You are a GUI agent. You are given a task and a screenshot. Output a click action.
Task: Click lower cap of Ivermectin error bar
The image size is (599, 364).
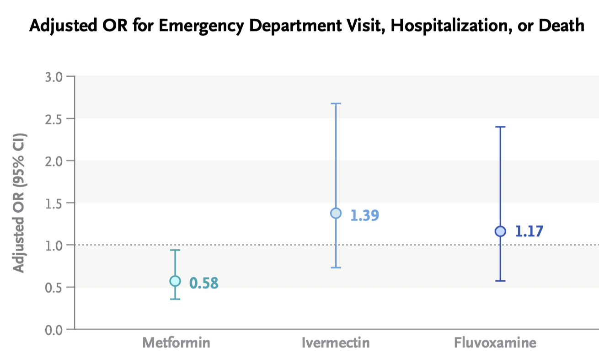click(x=336, y=268)
